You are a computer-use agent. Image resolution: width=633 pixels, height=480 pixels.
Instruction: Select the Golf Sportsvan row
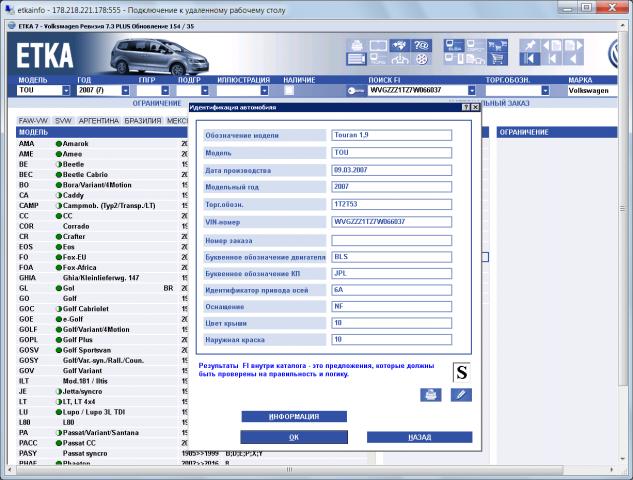[102, 350]
